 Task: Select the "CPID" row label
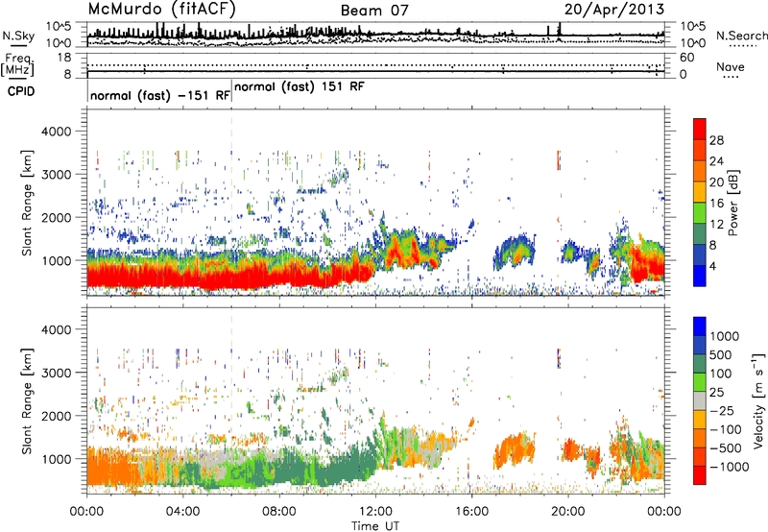click(x=21, y=91)
